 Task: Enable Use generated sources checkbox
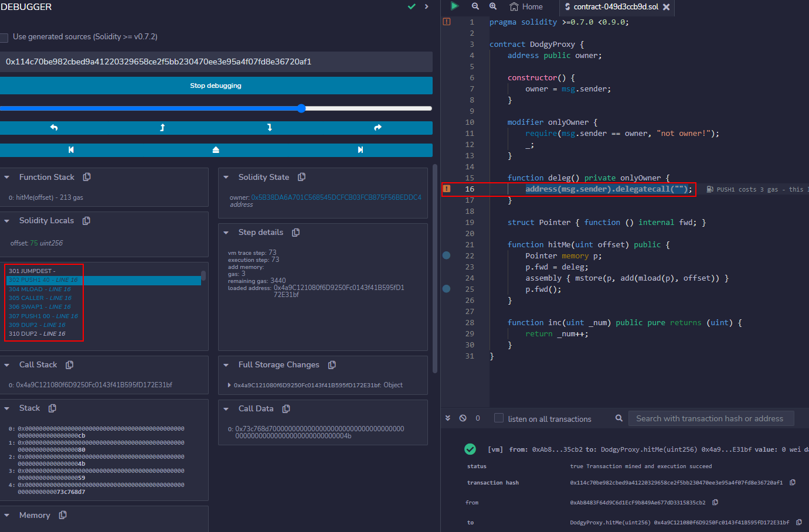tap(4, 37)
